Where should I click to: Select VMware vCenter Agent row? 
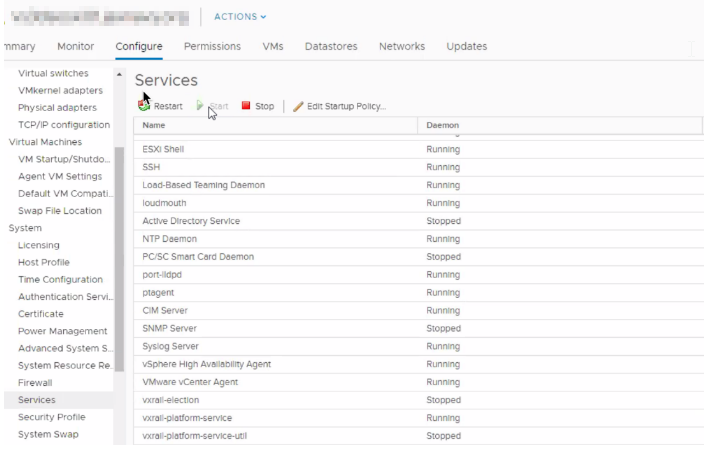click(418, 382)
